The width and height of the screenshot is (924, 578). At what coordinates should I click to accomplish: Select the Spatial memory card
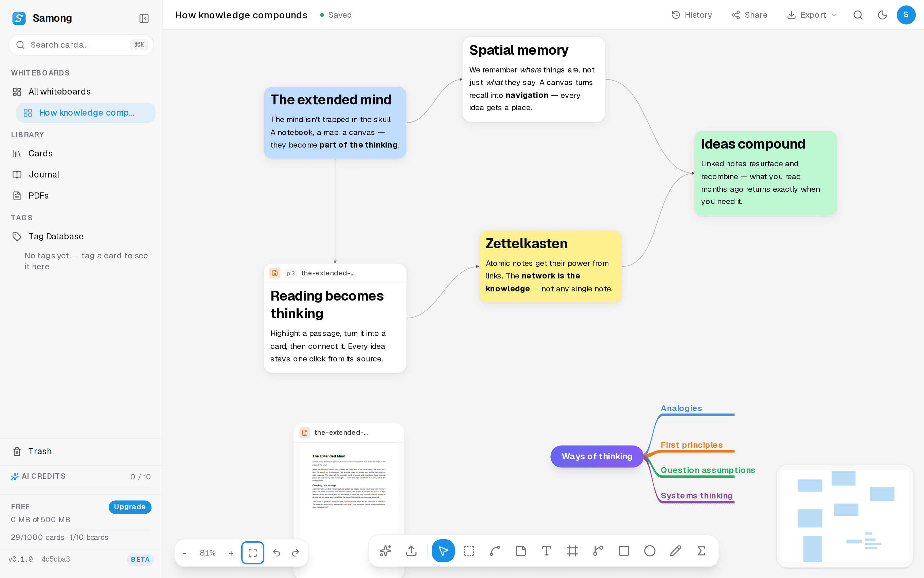[534, 80]
